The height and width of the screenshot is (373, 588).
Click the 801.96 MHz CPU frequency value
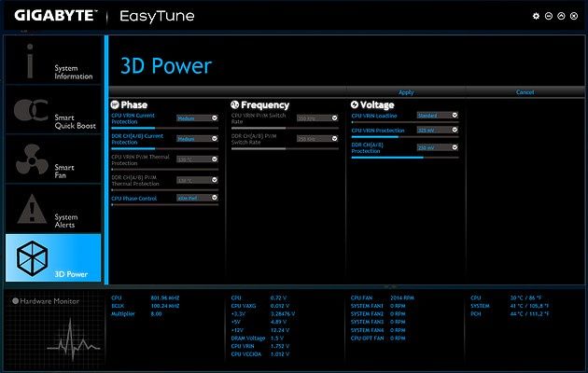[x=165, y=298]
